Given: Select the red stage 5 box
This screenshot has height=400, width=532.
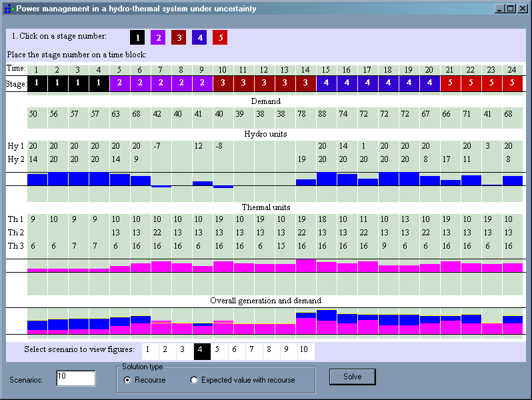Looking at the screenshot, I should [x=220, y=38].
